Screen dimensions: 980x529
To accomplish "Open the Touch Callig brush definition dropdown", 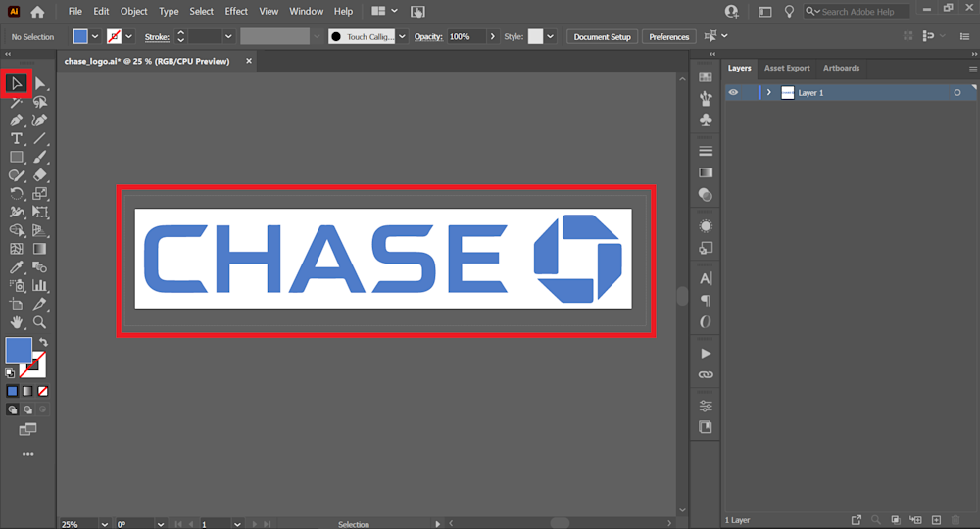I will click(402, 37).
